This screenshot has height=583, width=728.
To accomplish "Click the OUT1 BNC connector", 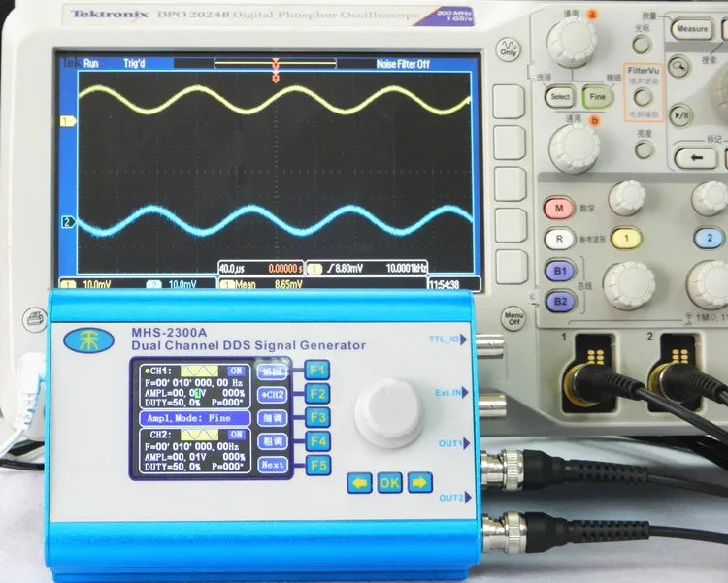I will (503, 470).
